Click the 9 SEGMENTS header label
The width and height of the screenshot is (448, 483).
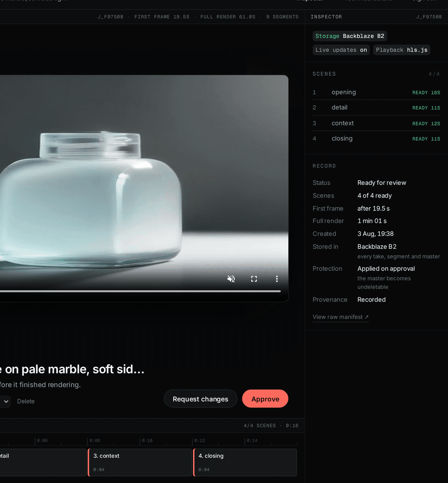pos(282,17)
